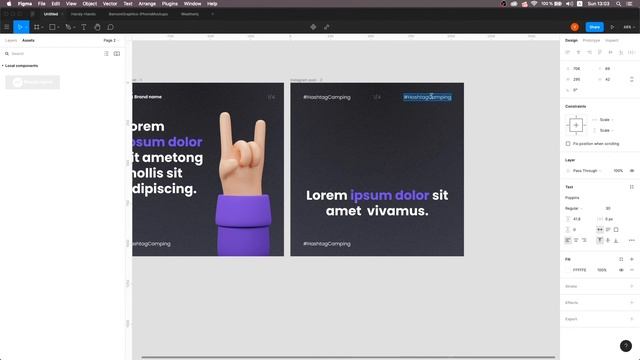Select the Rectangle shape tool
640x360 pixels.
tap(52, 27)
